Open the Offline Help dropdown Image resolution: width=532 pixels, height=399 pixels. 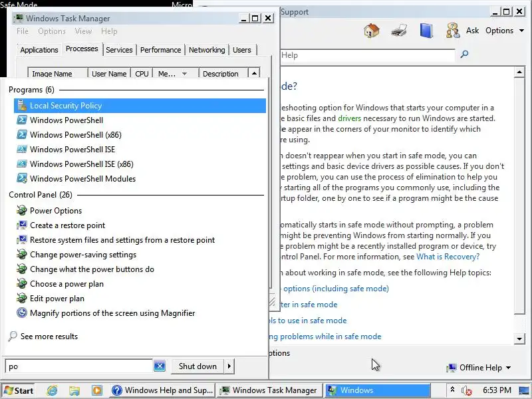point(479,368)
